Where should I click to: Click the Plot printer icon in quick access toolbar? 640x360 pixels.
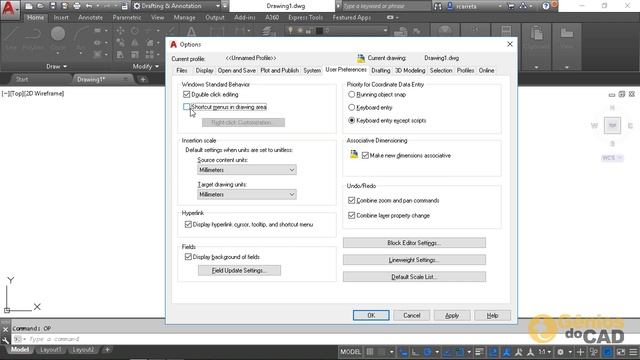(77, 6)
